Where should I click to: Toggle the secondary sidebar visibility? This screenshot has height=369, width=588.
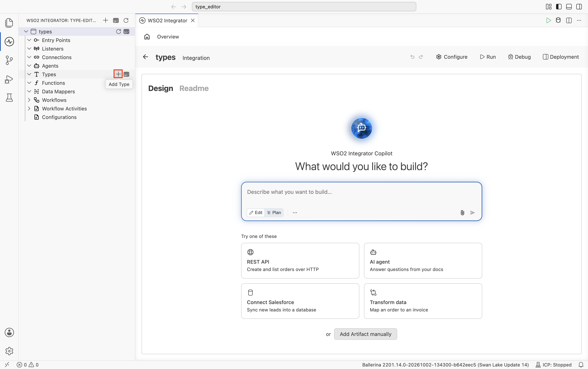tap(579, 7)
